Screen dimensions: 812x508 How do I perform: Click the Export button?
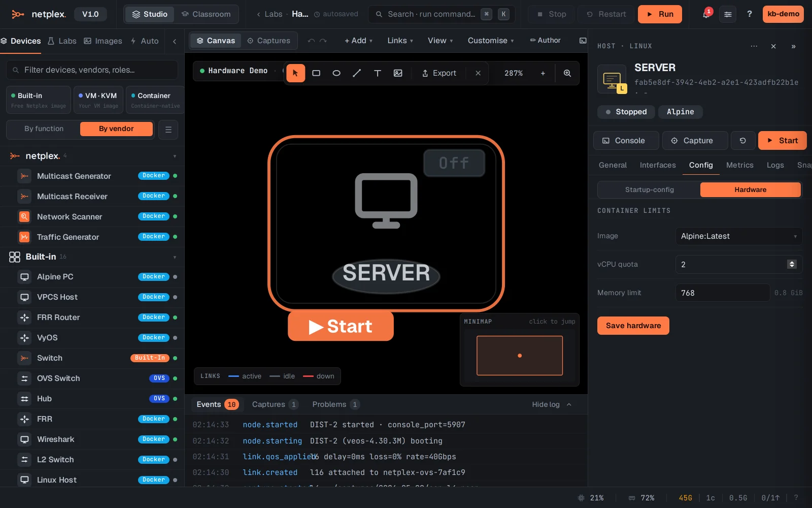click(439, 73)
